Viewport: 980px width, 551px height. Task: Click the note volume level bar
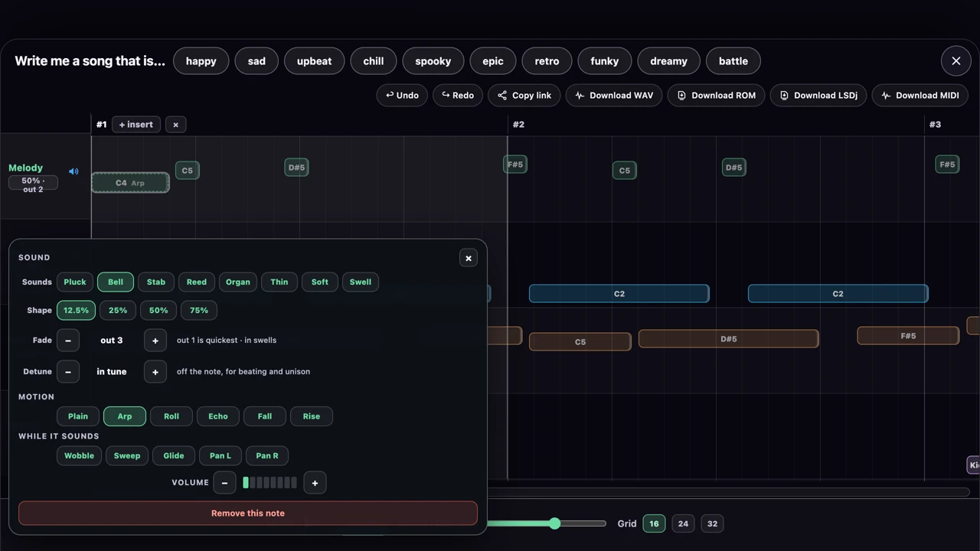coord(269,483)
